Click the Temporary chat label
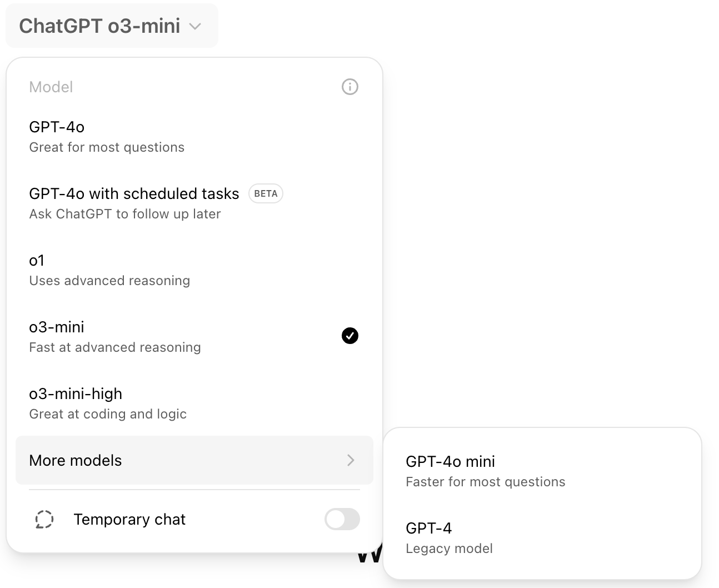This screenshot has height=588, width=719. point(129,519)
